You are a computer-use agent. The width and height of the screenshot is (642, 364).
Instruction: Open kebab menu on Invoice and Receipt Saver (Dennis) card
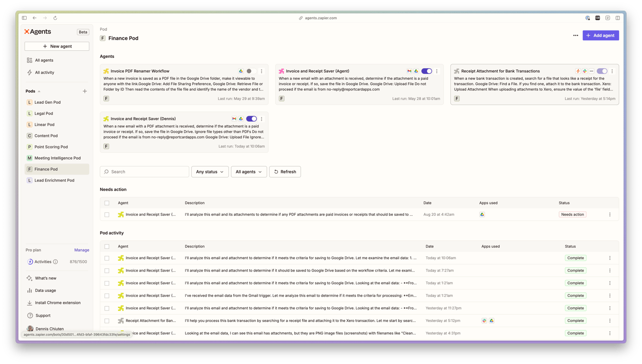261,119
